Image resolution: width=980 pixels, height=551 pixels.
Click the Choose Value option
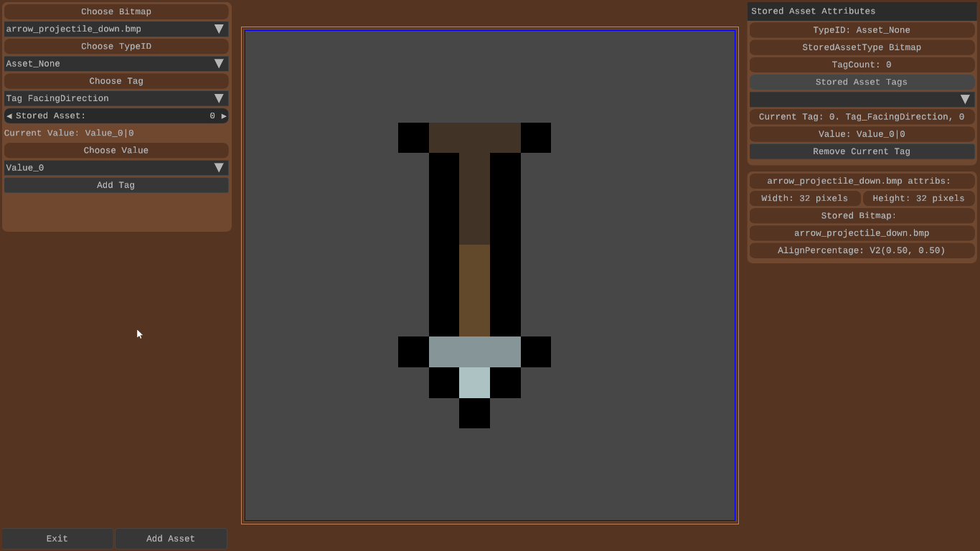coord(115,150)
